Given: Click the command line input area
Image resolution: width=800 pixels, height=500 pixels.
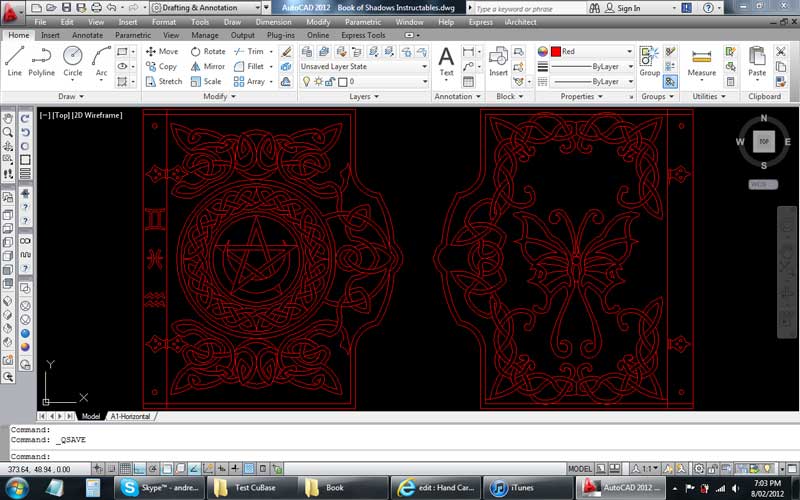Looking at the screenshot, I should click(x=403, y=457).
